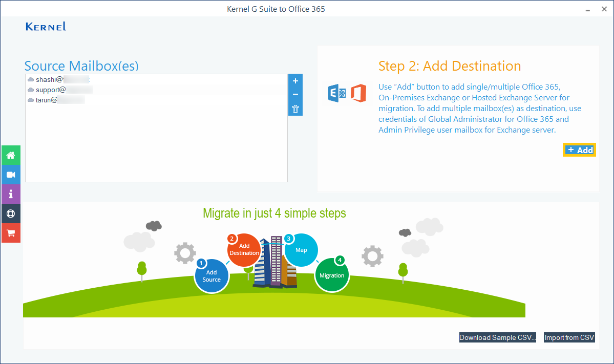Click the Exchange Server logo icon
Image resolution: width=614 pixels, height=364 pixels.
[x=337, y=94]
